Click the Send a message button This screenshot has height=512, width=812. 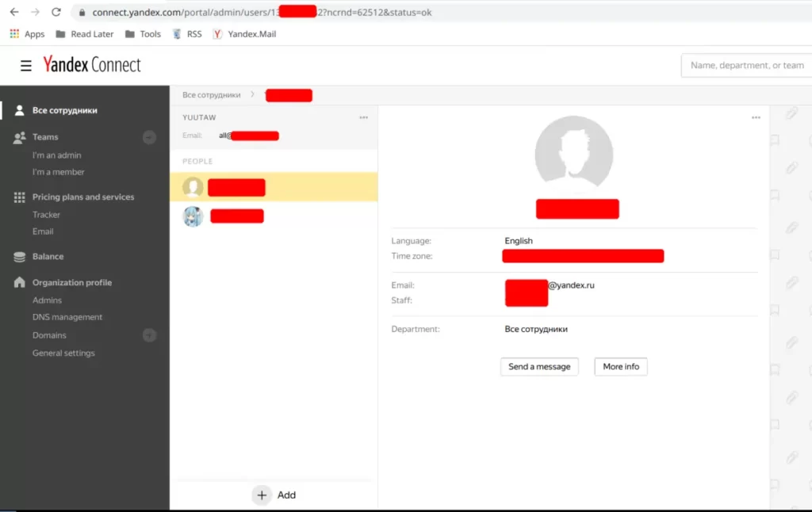[x=539, y=366]
